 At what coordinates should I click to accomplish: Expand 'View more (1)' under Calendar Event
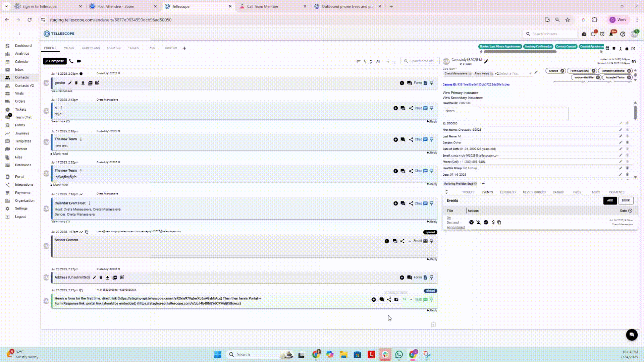tap(61, 222)
